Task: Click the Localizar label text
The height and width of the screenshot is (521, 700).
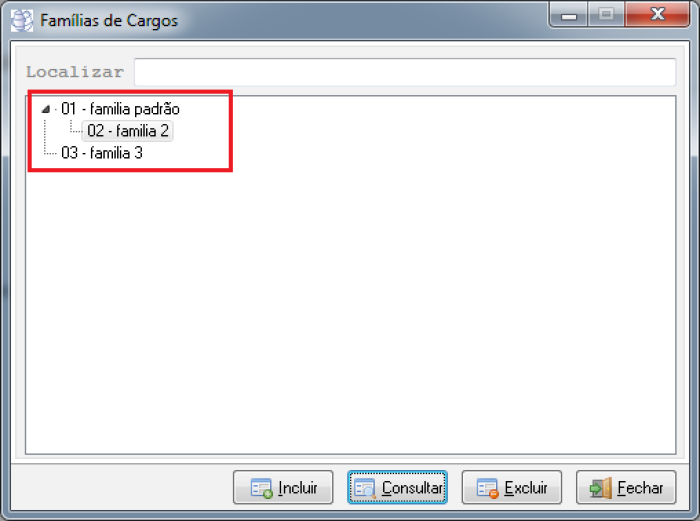Action: tap(75, 72)
